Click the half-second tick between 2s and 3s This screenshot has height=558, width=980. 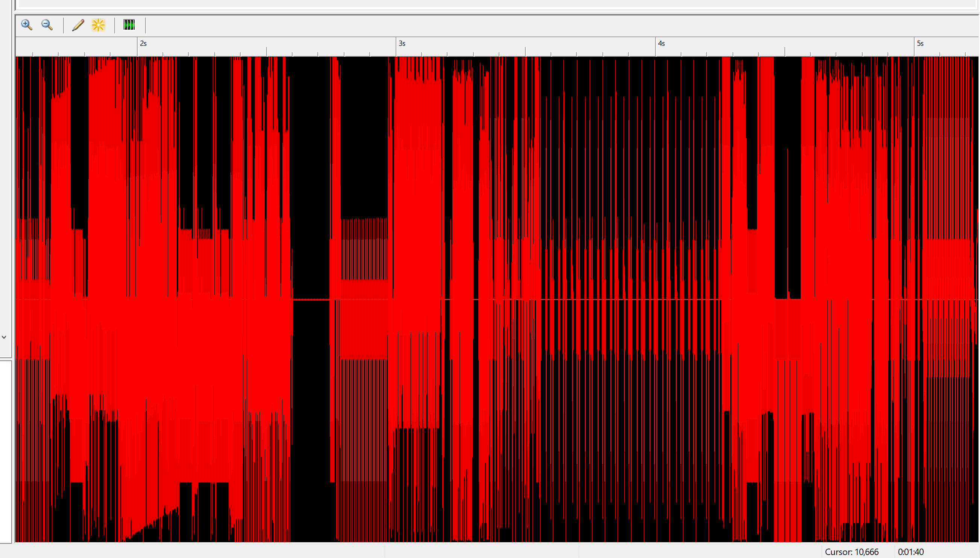pyautogui.click(x=267, y=51)
